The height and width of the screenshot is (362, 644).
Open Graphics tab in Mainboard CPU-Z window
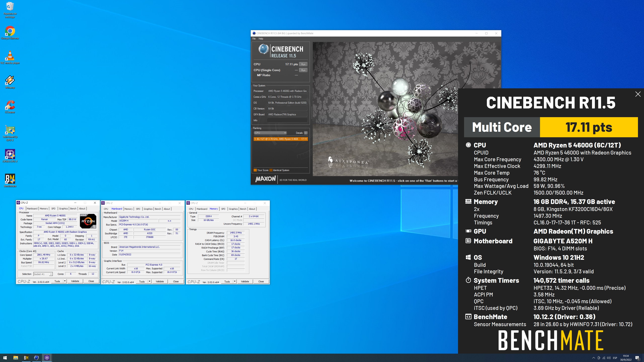coord(148,209)
